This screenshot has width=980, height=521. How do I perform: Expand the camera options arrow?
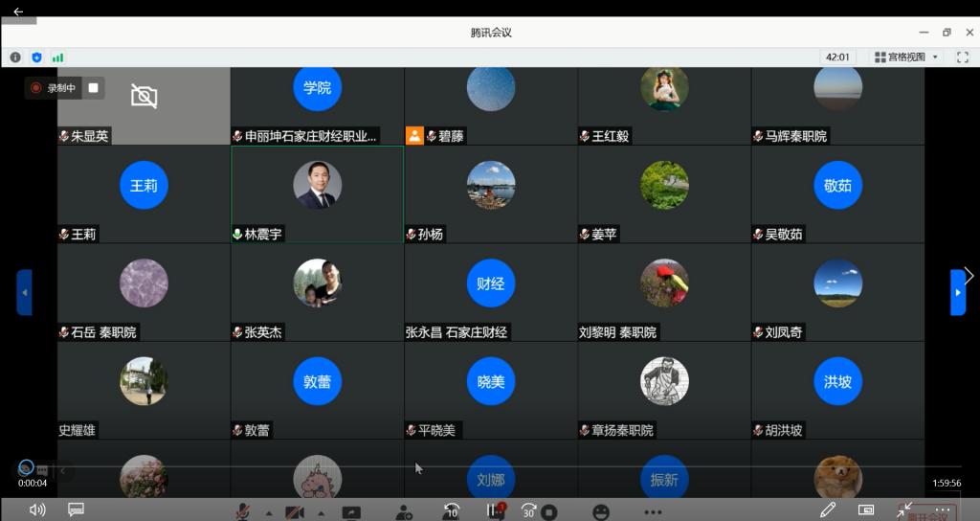(319, 511)
